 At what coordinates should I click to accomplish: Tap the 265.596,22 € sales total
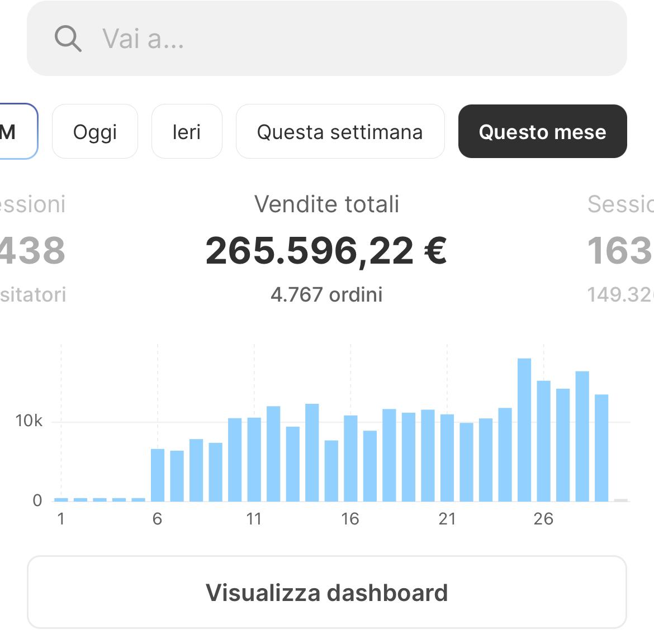[x=326, y=251]
